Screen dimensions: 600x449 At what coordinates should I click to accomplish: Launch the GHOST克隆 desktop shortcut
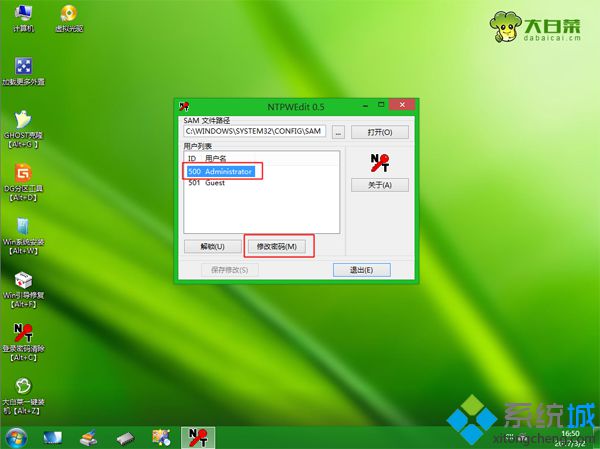point(23,129)
